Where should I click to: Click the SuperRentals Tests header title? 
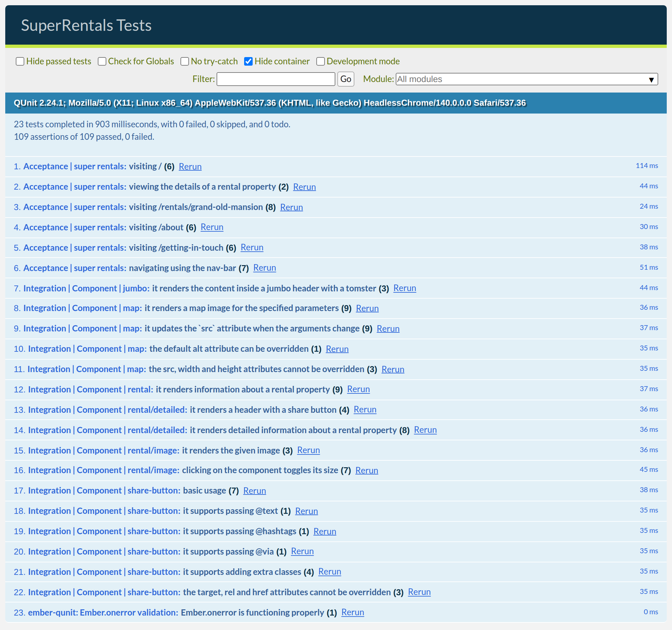click(x=86, y=25)
